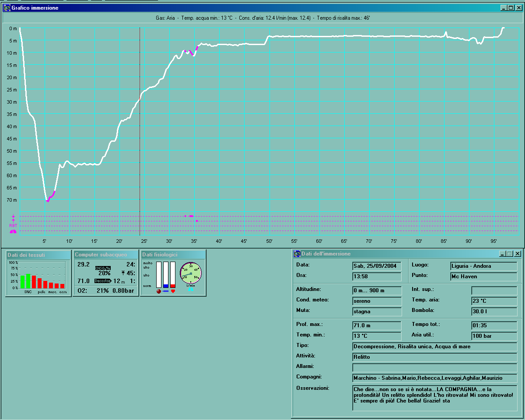Maximize the Dati dell'immersione window
Viewport: 525px width, 420px height.
510,254
